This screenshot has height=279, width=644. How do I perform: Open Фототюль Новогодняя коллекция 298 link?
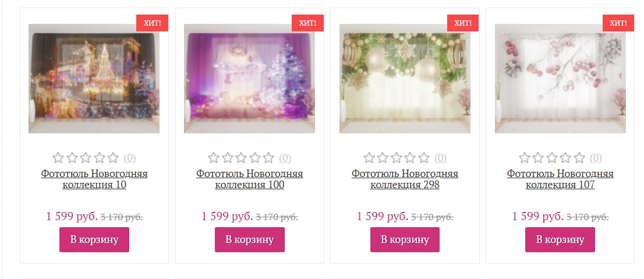[405, 179]
